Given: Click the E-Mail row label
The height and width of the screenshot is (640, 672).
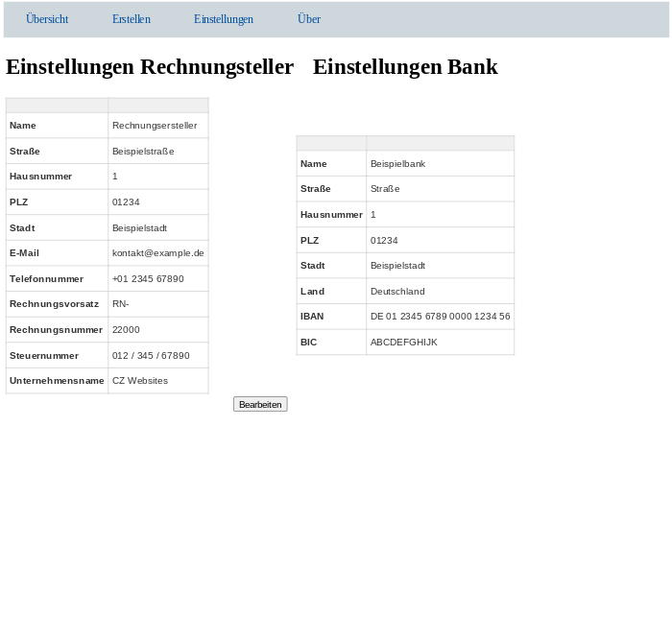Looking at the screenshot, I should pyautogui.click(x=24, y=253).
